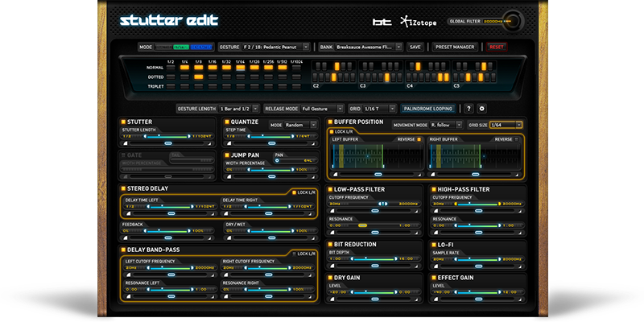The height and width of the screenshot is (322, 644).
Task: Toggle the Triplet 1/2 stutter length cell
Action: (x=171, y=86)
